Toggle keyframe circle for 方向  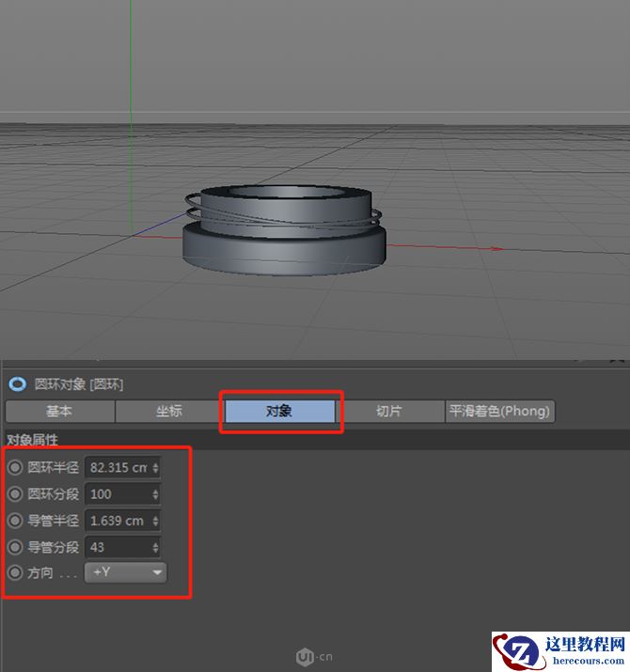point(15,572)
